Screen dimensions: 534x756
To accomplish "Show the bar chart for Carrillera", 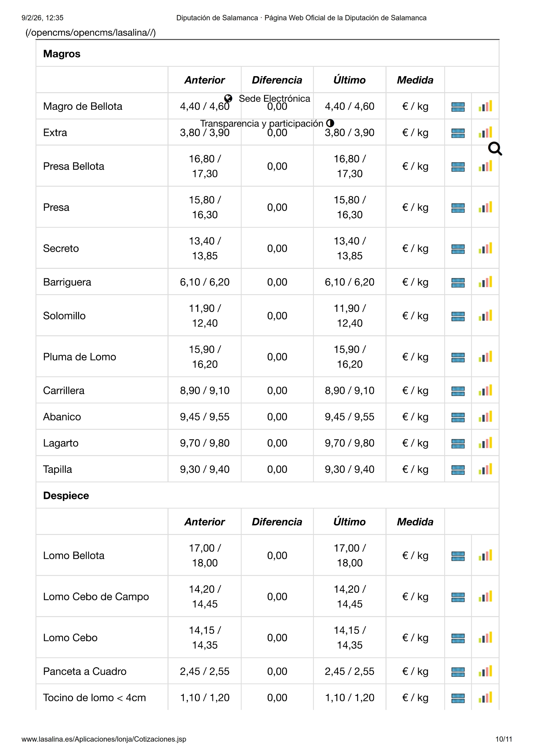I will click(x=485, y=391).
